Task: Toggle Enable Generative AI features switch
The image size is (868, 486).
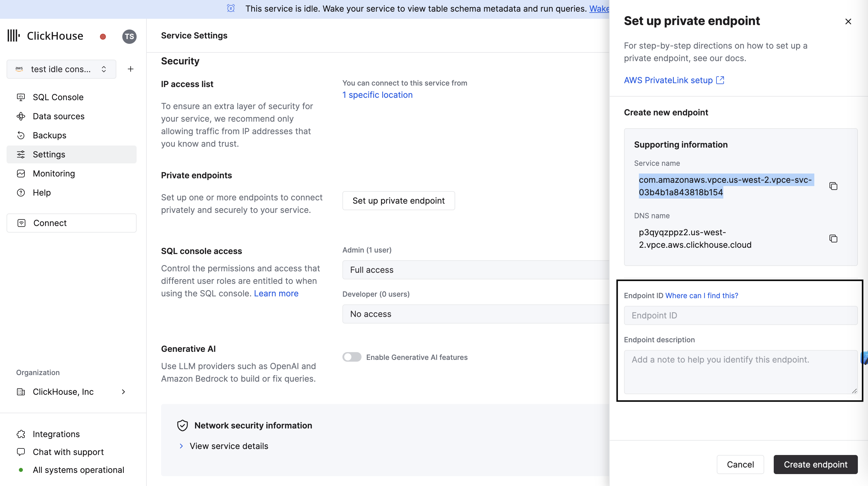Action: coord(351,357)
